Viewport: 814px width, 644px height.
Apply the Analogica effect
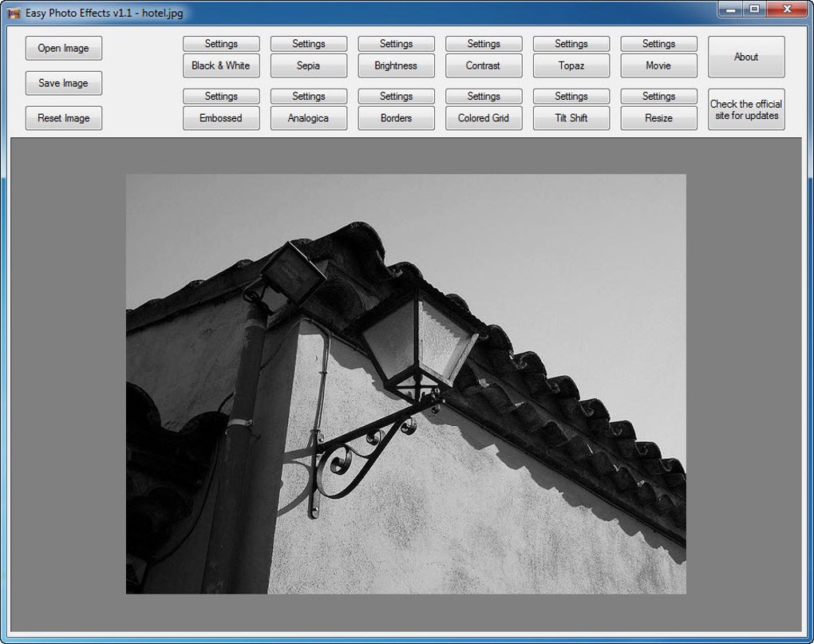point(308,118)
